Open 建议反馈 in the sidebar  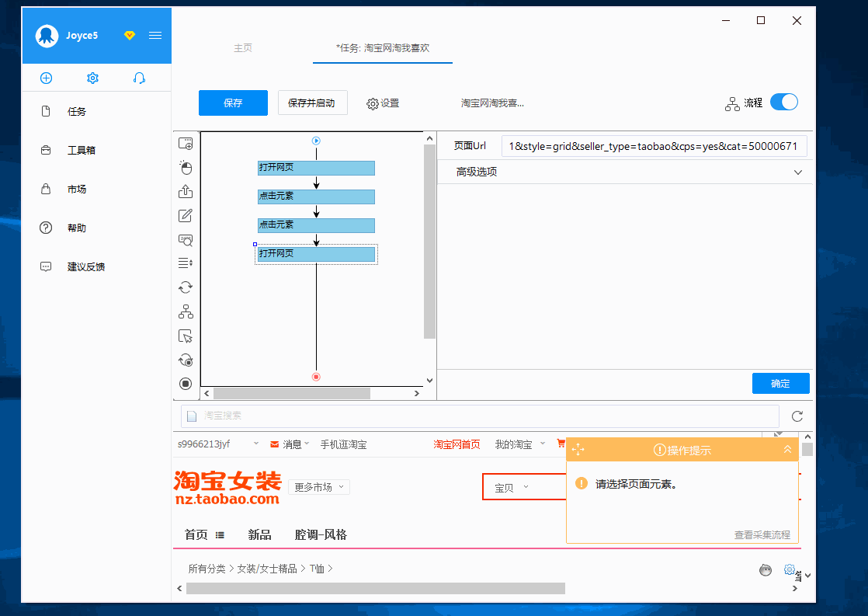pos(86,266)
